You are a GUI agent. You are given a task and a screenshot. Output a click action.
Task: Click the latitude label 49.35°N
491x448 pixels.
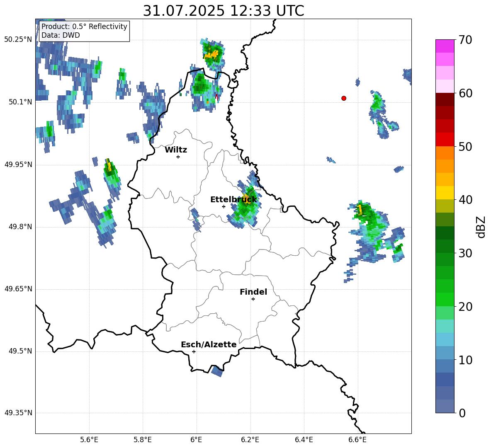(x=18, y=413)
